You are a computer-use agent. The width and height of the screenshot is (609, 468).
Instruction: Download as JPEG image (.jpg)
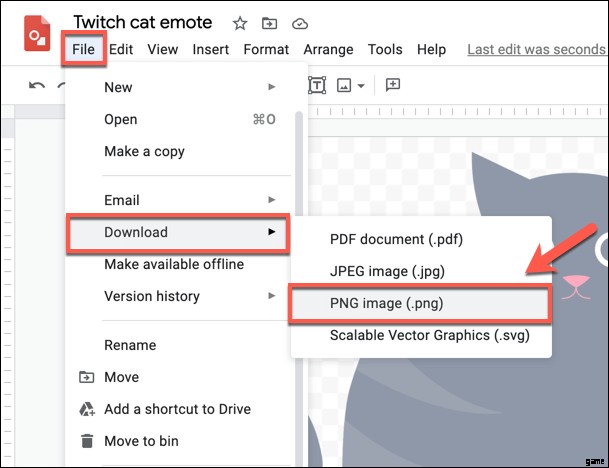tap(421, 271)
